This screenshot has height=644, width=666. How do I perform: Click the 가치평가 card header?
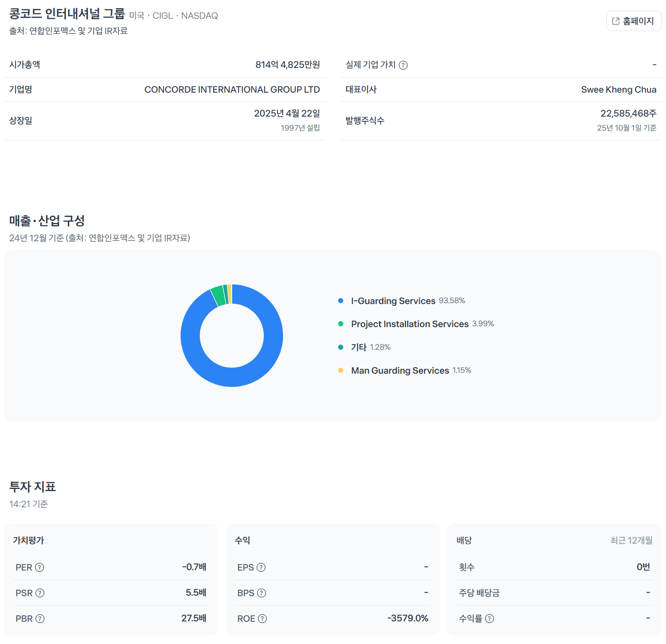click(x=29, y=540)
